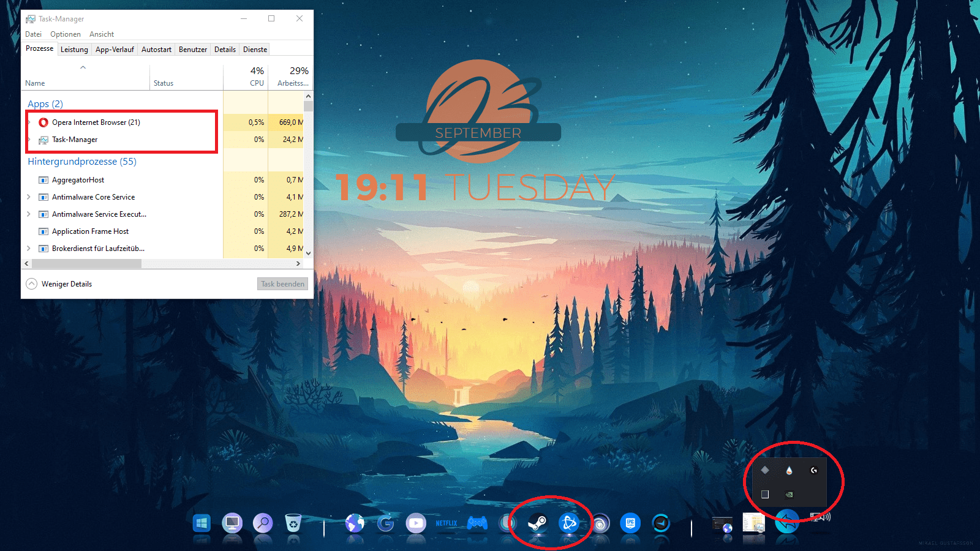Open the Ubisoft Connect dock icon
The height and width of the screenshot is (551, 980).
[x=600, y=523]
